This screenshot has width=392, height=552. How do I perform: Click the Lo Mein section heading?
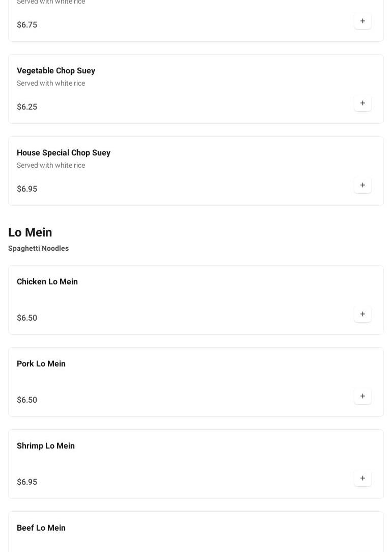30,232
